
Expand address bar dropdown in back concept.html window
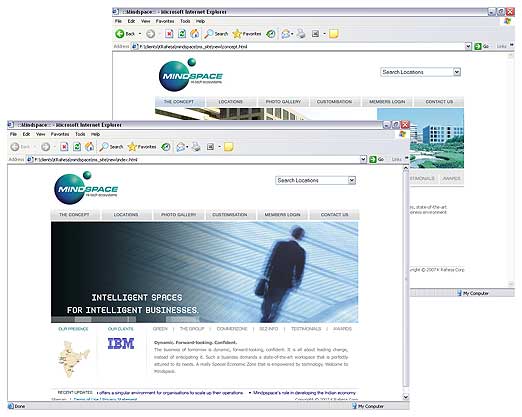click(x=468, y=46)
